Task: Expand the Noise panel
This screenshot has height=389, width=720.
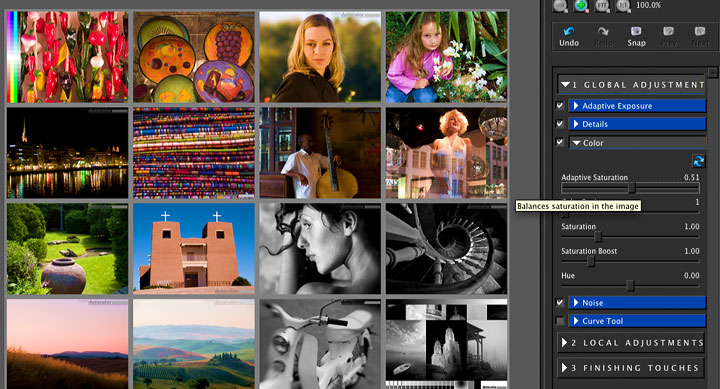Action: click(x=637, y=303)
